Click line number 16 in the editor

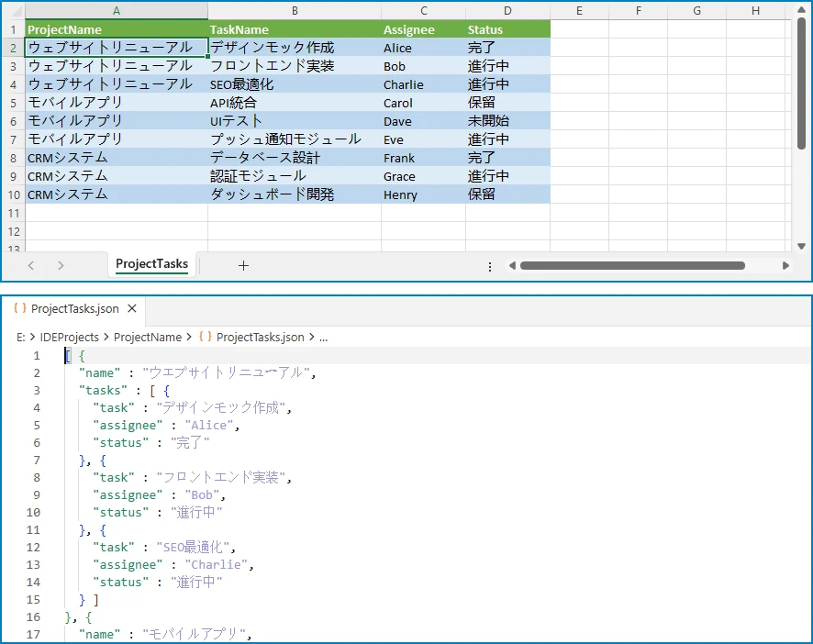(x=33, y=616)
